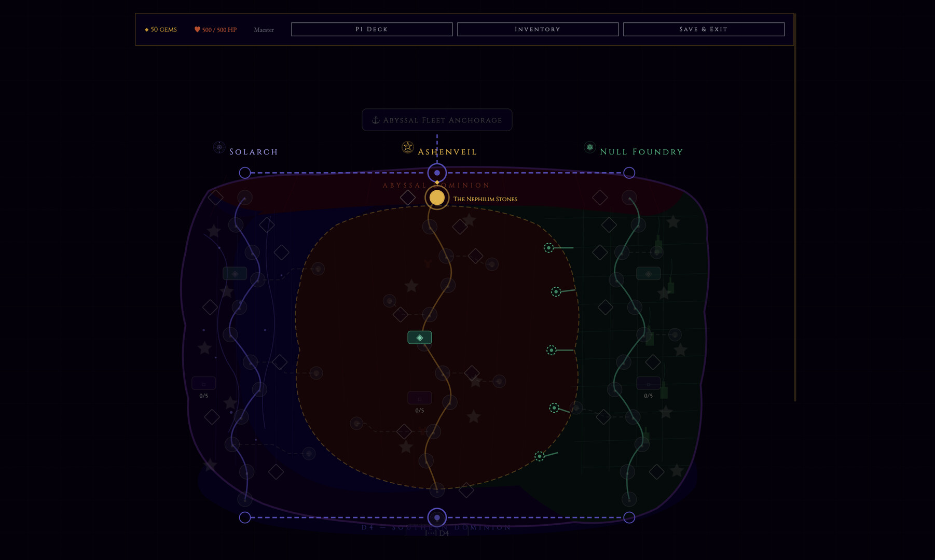This screenshot has height=560, width=935.
Task: Select the gold Nephilim Stones node
Action: pos(437,198)
